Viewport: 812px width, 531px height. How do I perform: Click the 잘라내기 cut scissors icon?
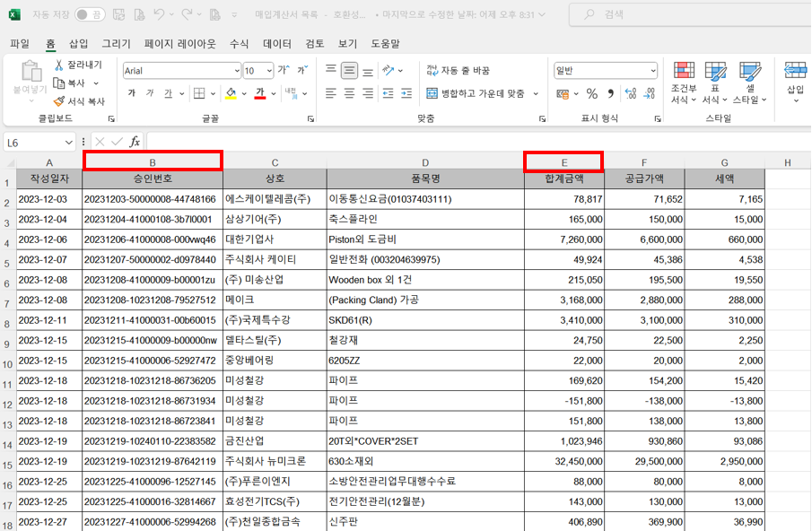coord(58,65)
